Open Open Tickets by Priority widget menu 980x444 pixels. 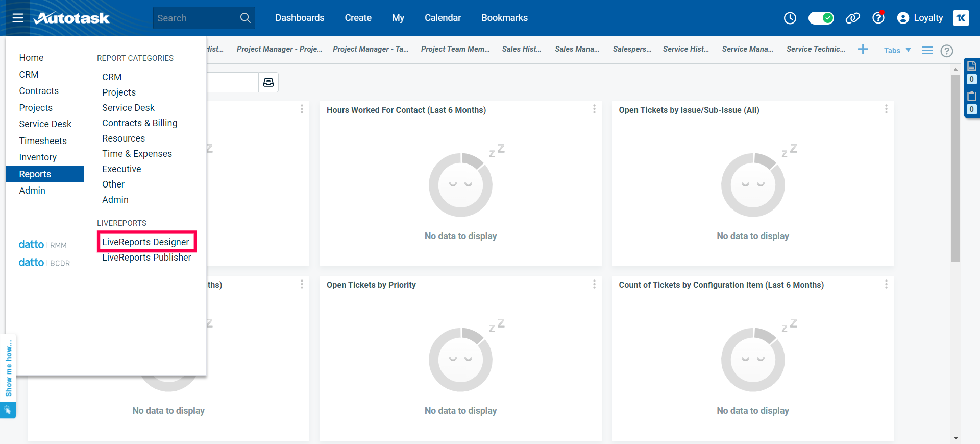594,284
